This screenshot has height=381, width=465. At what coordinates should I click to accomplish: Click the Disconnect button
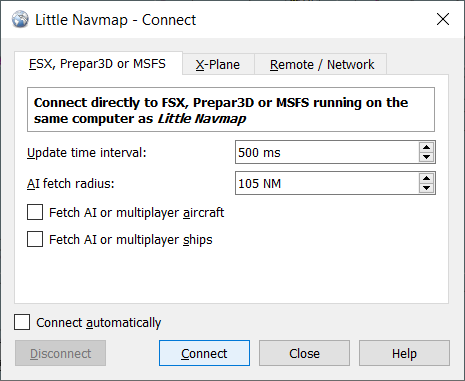tap(60, 353)
